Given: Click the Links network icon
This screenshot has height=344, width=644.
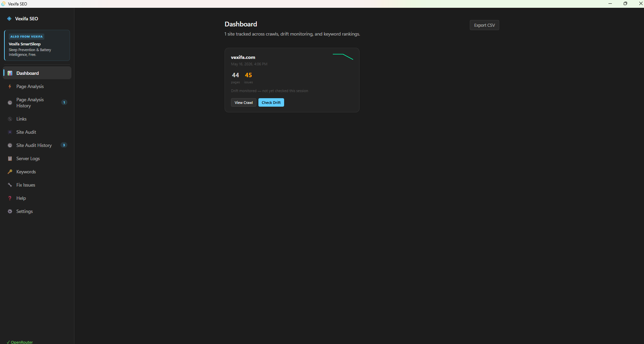Looking at the screenshot, I should (10, 119).
